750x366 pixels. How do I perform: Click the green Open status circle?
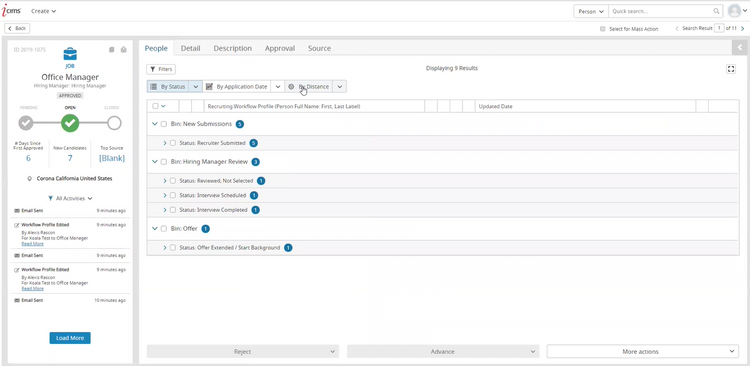click(x=70, y=123)
